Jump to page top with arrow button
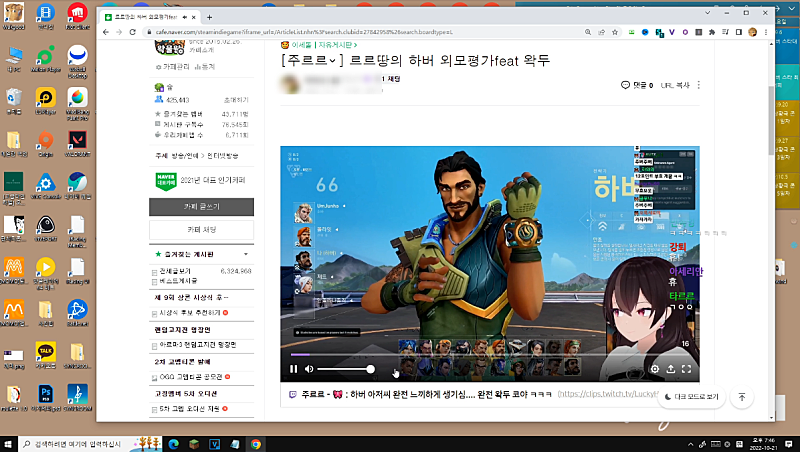 click(742, 396)
